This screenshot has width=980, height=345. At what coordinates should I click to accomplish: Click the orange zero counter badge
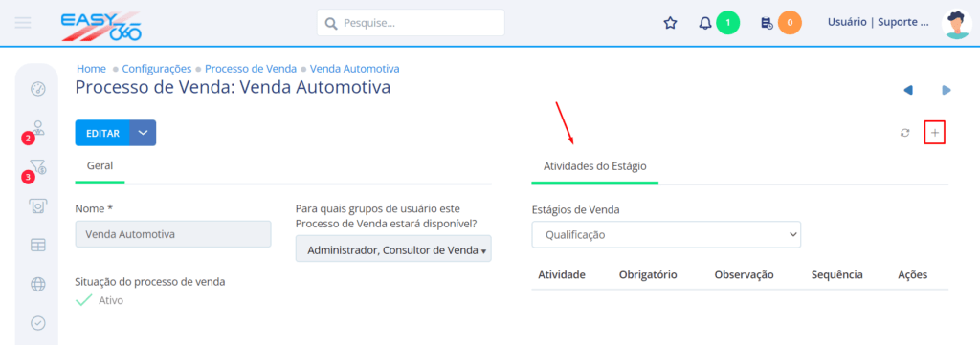pyautogui.click(x=790, y=23)
